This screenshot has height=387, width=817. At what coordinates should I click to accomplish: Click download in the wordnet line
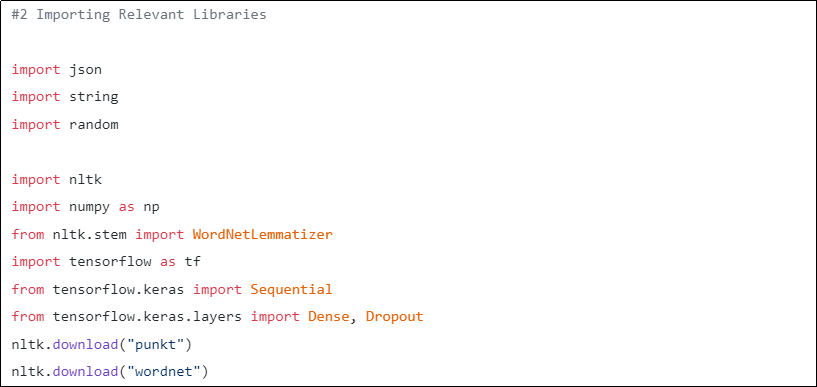(85, 372)
